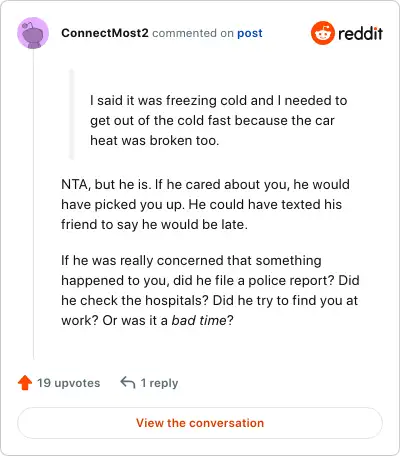The image size is (400, 456).
Task: Select the "19 upvotes" count
Action: pos(68,383)
